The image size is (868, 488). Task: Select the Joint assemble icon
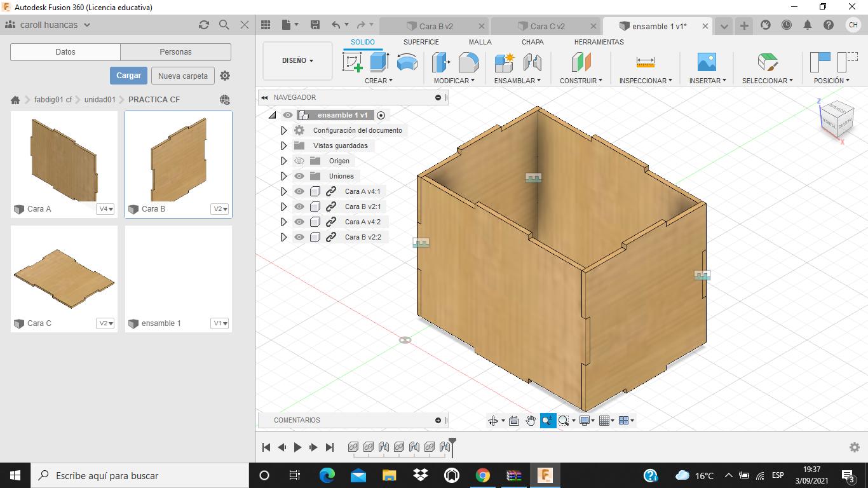coord(532,62)
